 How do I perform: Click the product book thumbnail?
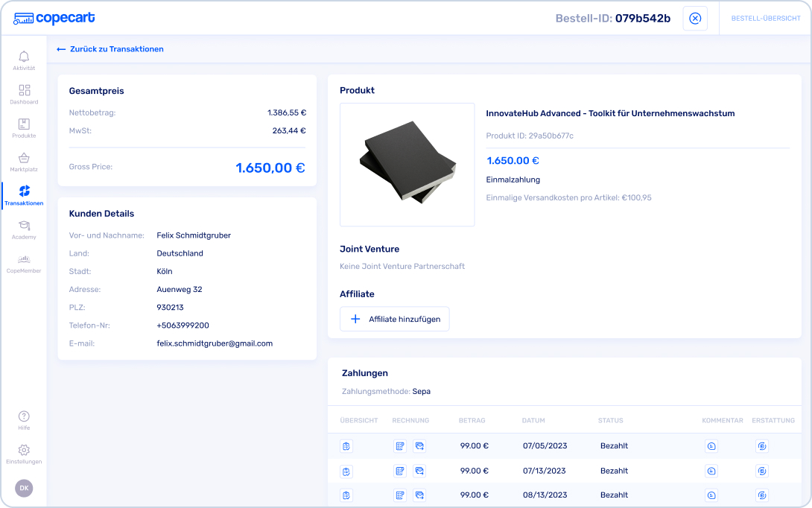[x=407, y=165]
